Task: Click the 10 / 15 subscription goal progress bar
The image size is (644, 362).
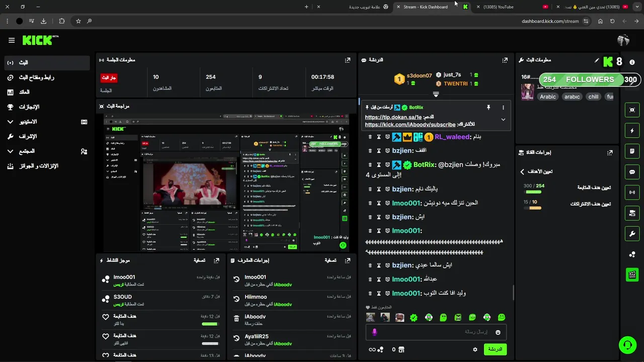Action: coord(532,208)
